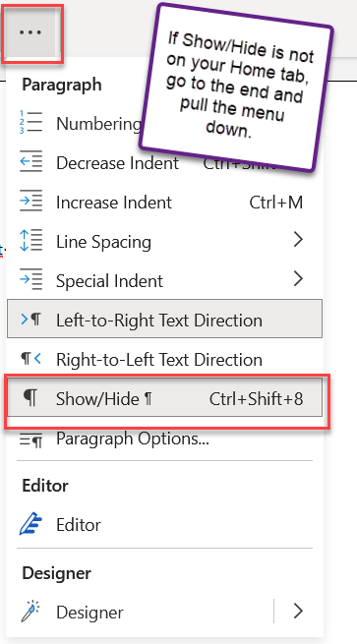The height and width of the screenshot is (644, 357).
Task: Click the Line Spacing icon
Action: point(30,240)
